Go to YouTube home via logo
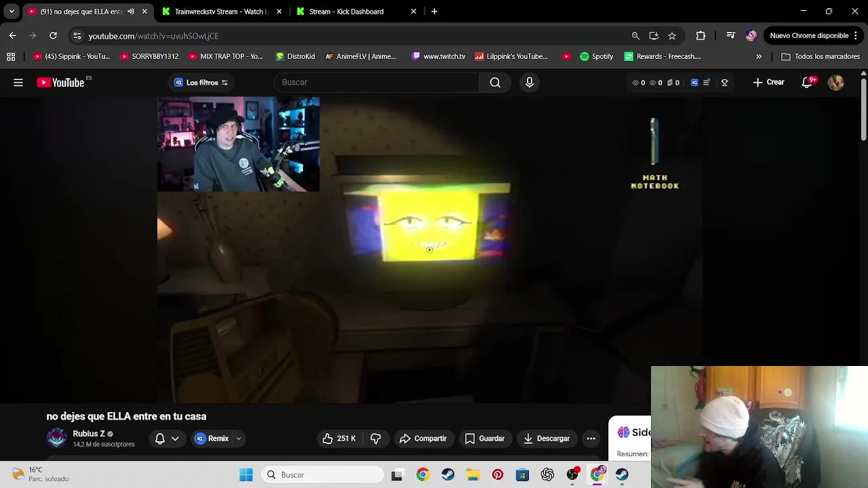Screen dimensions: 868x488 click(61, 83)
